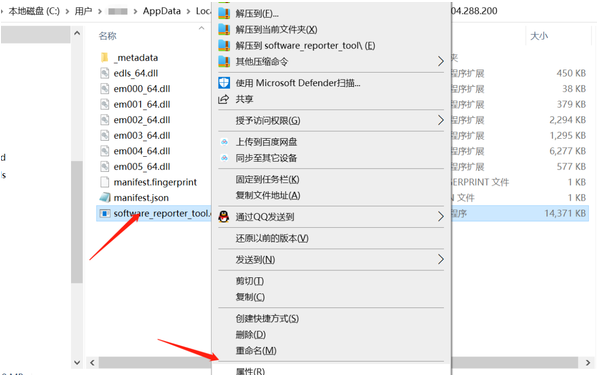This screenshot has width=599, height=375.
Task: Open the chevron after AppData breadcrumb
Action: (x=188, y=11)
